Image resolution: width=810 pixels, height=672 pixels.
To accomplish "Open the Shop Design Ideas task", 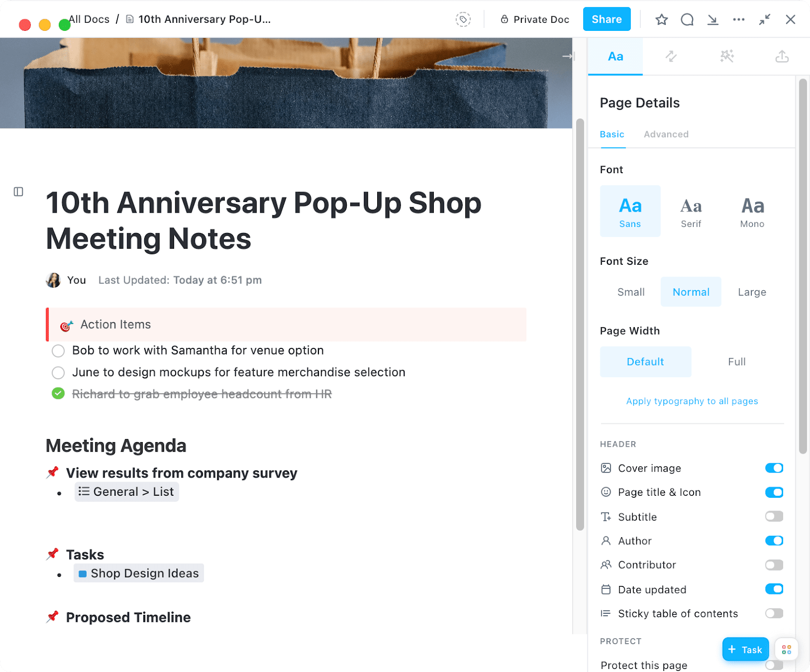I will pos(138,573).
